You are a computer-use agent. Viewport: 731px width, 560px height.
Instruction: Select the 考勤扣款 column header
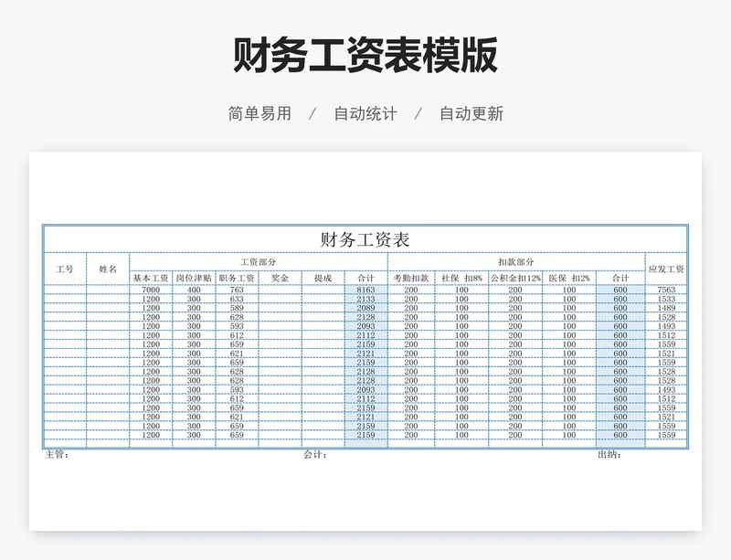click(x=410, y=278)
